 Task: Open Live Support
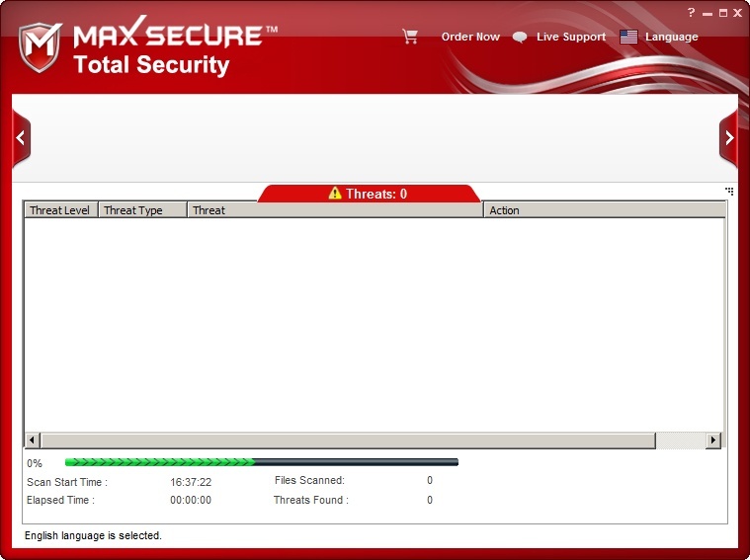[571, 37]
